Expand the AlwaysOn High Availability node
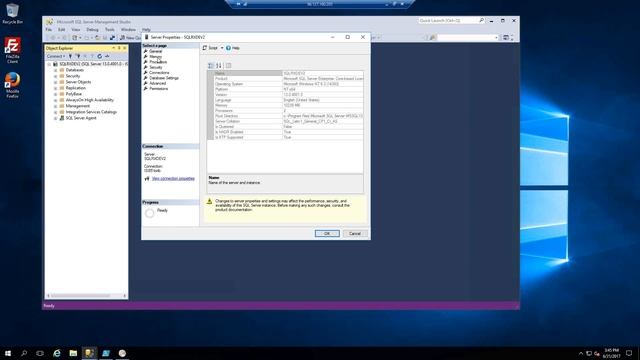Screen dimensions: 640x360 (56, 100)
